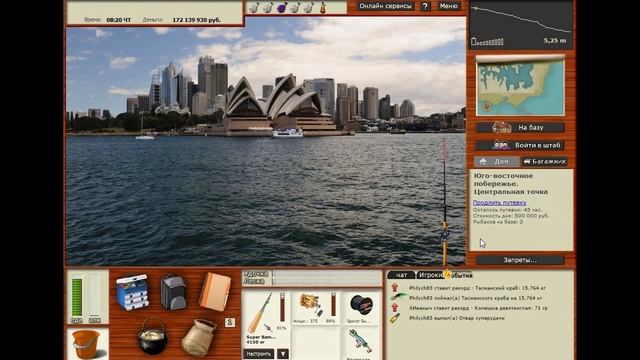The image size is (640, 360).
Task: Click the Запреты... button
Action: [520, 260]
